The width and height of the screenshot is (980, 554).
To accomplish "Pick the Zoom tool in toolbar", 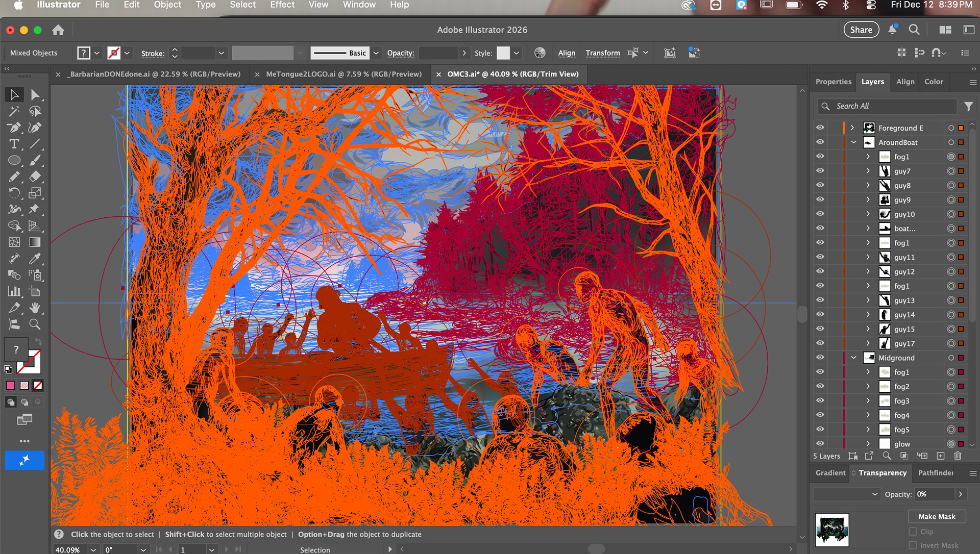I will [35, 324].
